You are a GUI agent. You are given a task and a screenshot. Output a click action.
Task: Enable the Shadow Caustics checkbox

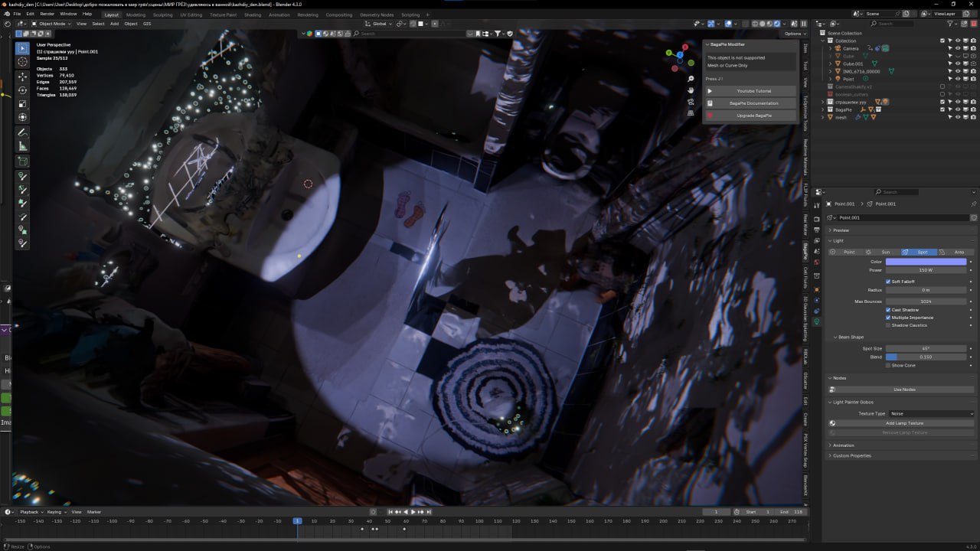(888, 325)
